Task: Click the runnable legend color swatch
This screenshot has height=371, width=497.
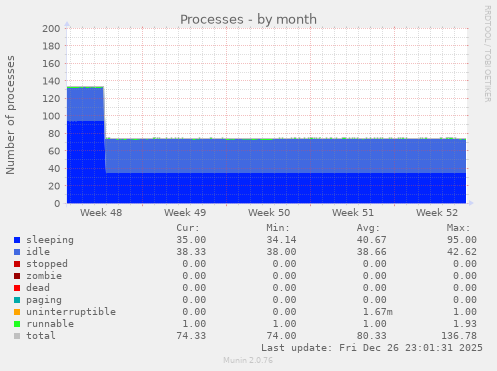Action: click(x=17, y=324)
